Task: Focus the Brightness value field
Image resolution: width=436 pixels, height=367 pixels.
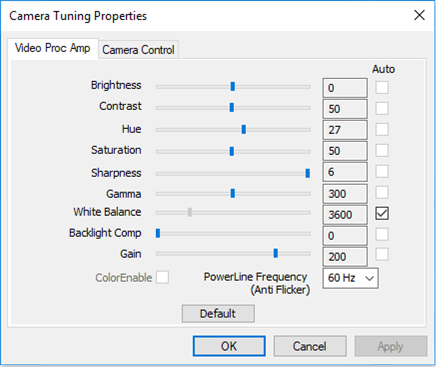Action: pos(345,88)
